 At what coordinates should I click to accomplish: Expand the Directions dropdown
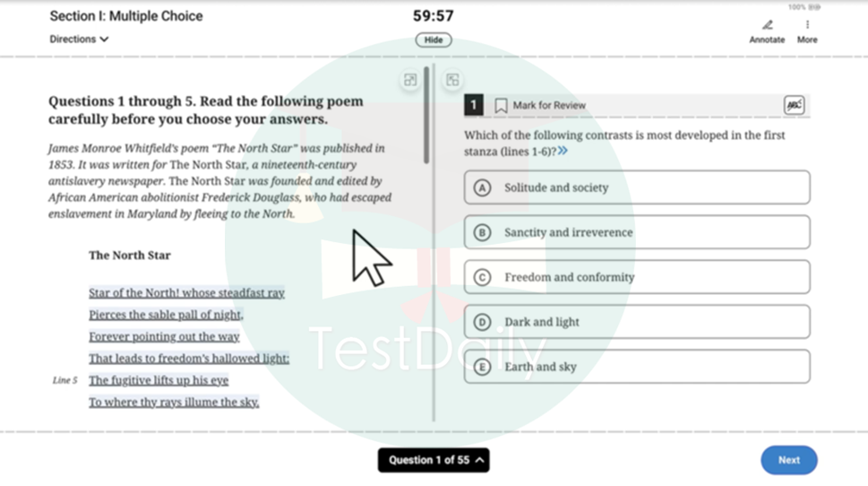coord(79,39)
